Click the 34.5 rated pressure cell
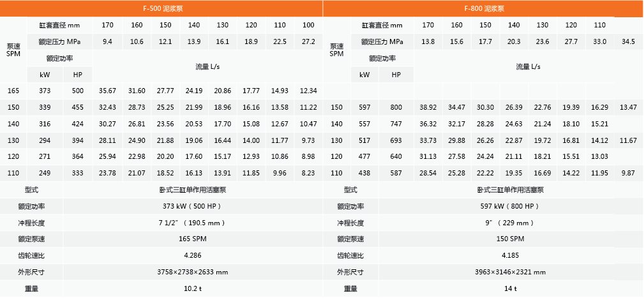644x298 pixels. [x=628, y=41]
